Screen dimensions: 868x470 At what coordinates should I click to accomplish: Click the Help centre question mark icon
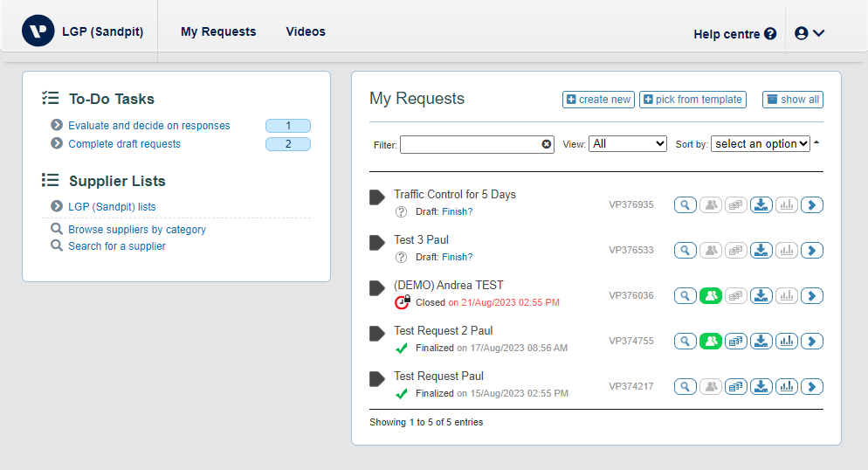pos(770,34)
